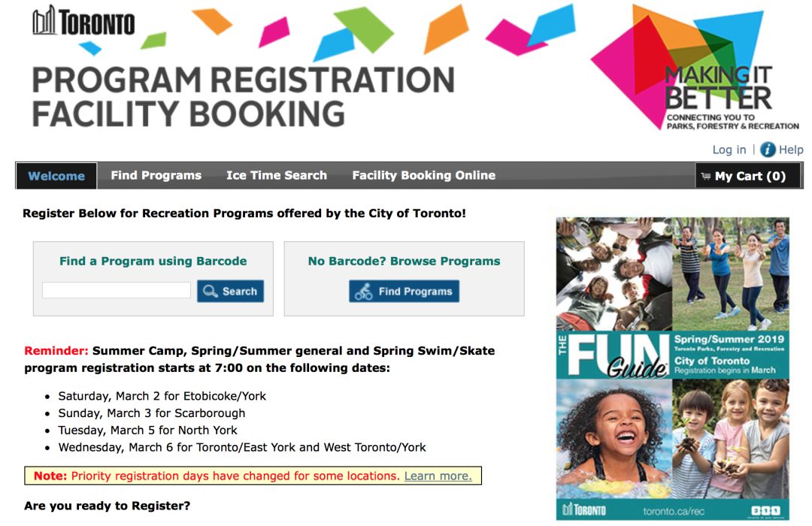This screenshot has height=526, width=812.
Task: Click the Making It Better graphic
Action: click(696, 68)
